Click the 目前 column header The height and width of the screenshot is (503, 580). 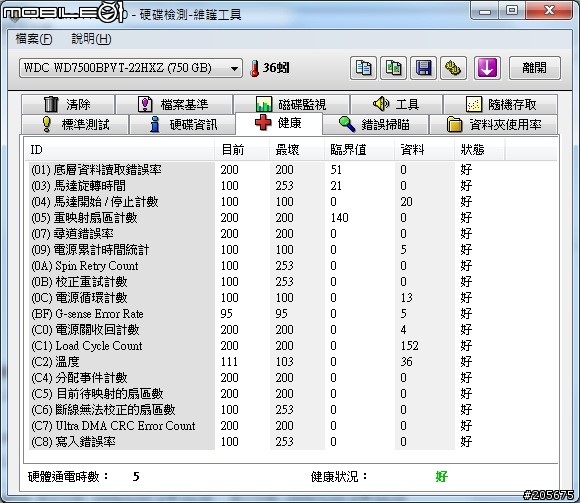[242, 150]
